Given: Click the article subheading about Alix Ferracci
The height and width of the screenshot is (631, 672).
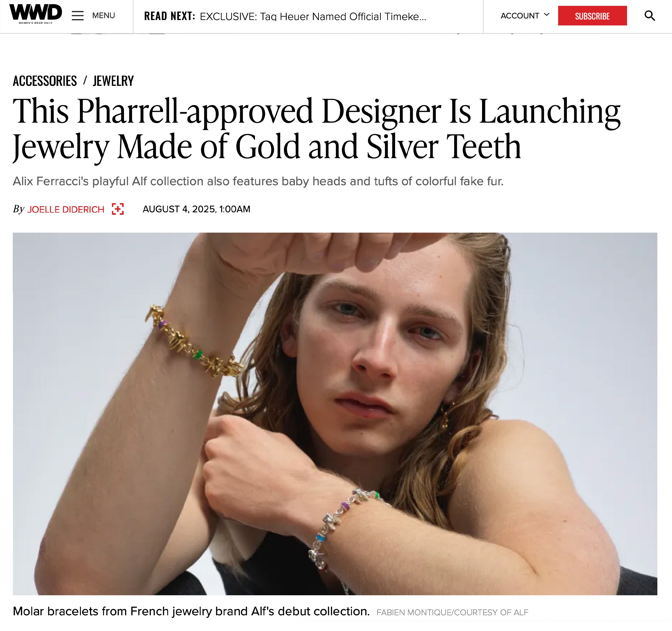Looking at the screenshot, I should click(x=258, y=181).
